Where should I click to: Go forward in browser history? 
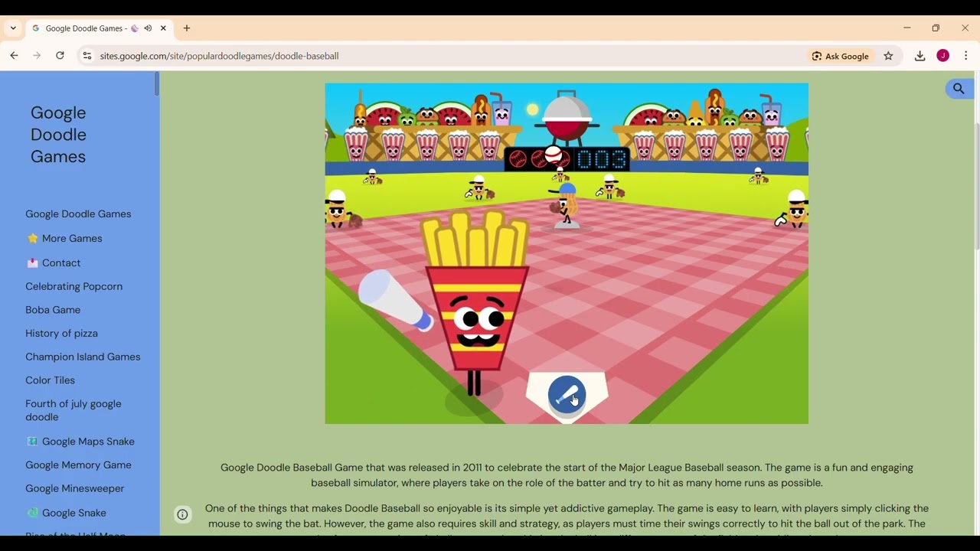click(37, 56)
